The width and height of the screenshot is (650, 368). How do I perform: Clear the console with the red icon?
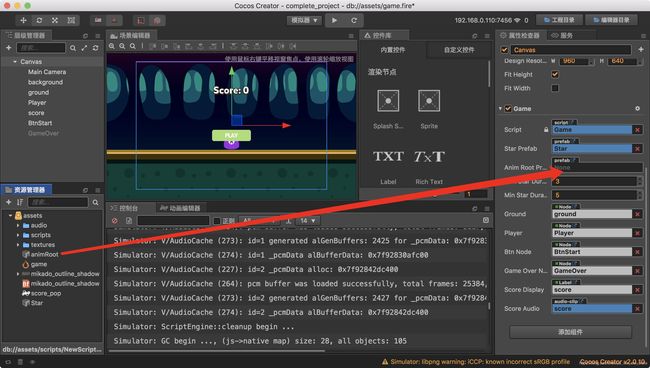click(x=115, y=220)
